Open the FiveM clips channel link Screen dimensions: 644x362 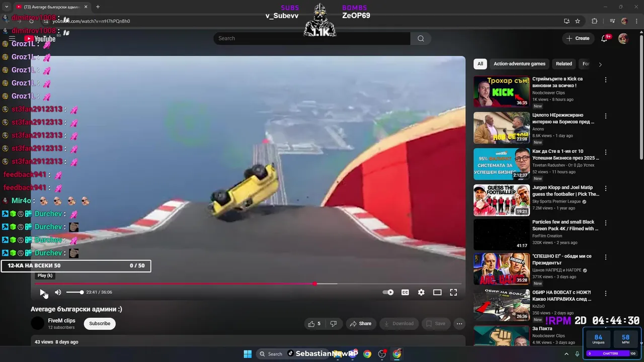(x=61, y=321)
